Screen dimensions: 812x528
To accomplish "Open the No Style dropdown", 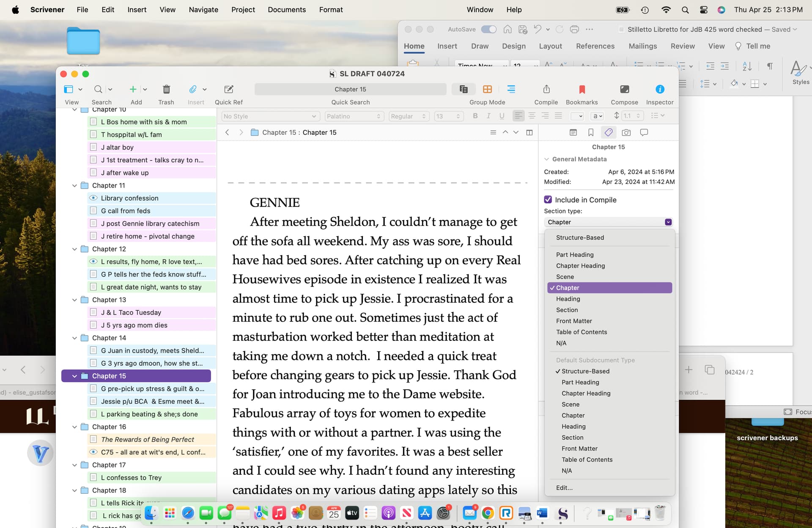I will (270, 116).
